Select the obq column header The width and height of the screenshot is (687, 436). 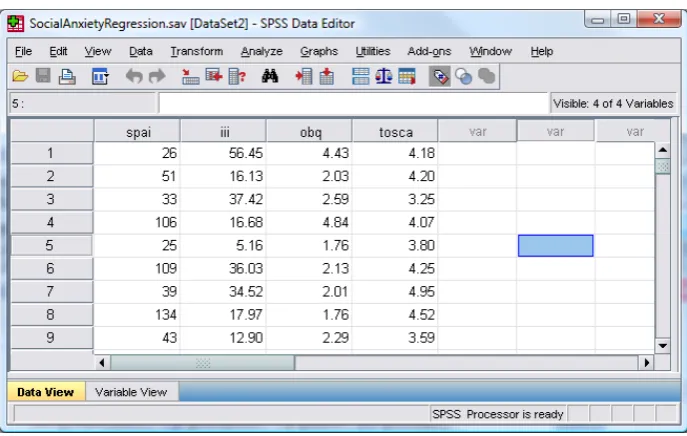tap(309, 131)
